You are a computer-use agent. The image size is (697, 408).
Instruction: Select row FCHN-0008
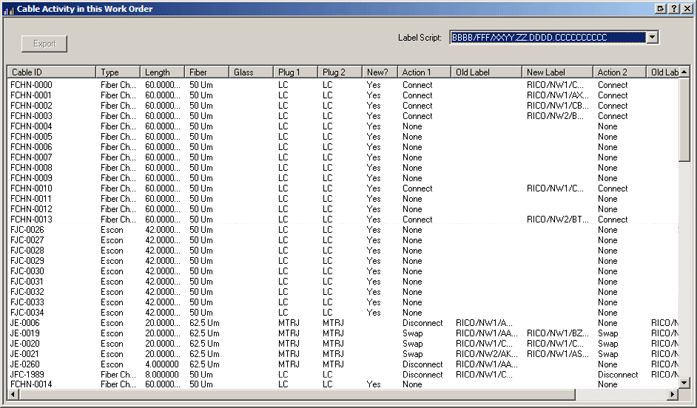point(343,168)
